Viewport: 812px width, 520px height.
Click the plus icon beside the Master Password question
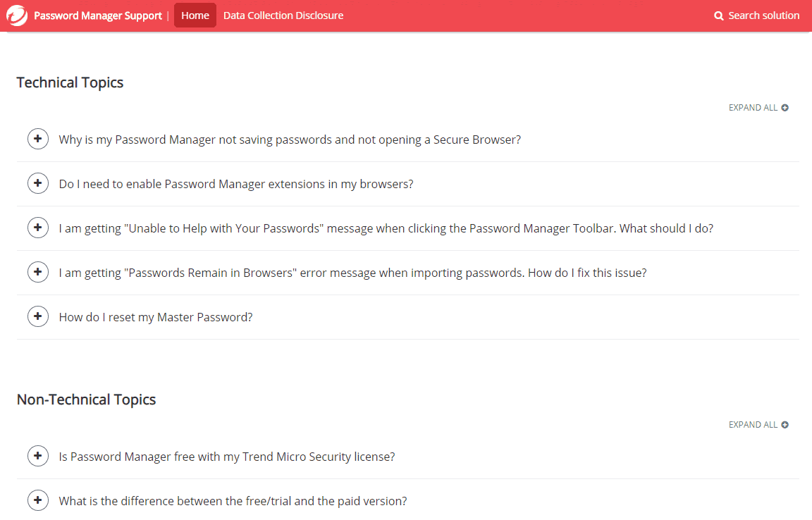(38, 316)
